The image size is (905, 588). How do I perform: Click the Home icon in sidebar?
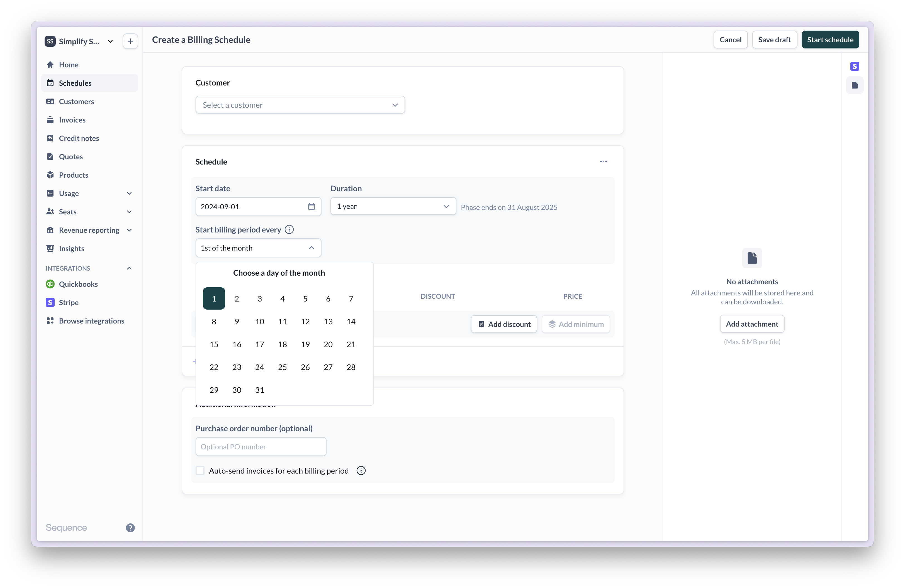pos(50,65)
